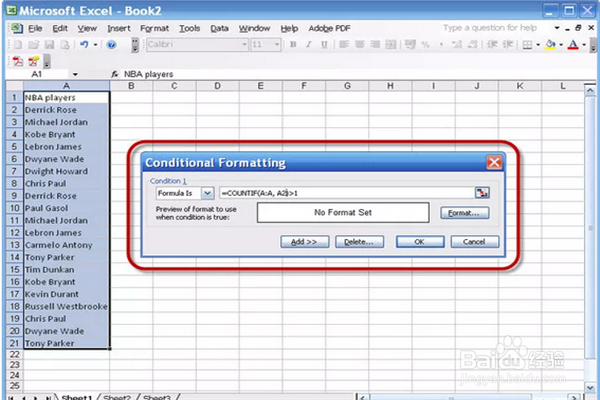Click the collapse dialog range selector icon

pyautogui.click(x=482, y=193)
